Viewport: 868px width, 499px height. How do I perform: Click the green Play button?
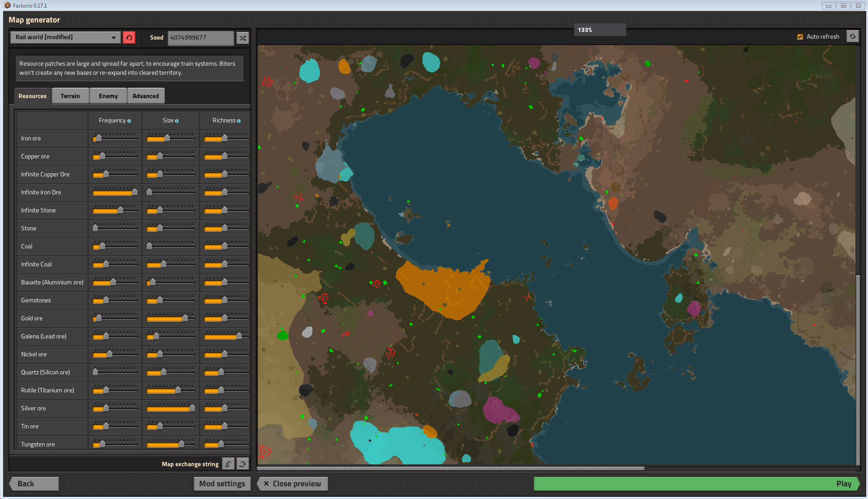[696, 484]
